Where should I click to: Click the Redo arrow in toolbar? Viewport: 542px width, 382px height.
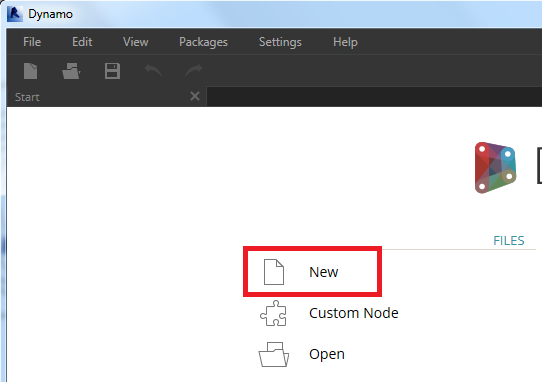[x=194, y=71]
